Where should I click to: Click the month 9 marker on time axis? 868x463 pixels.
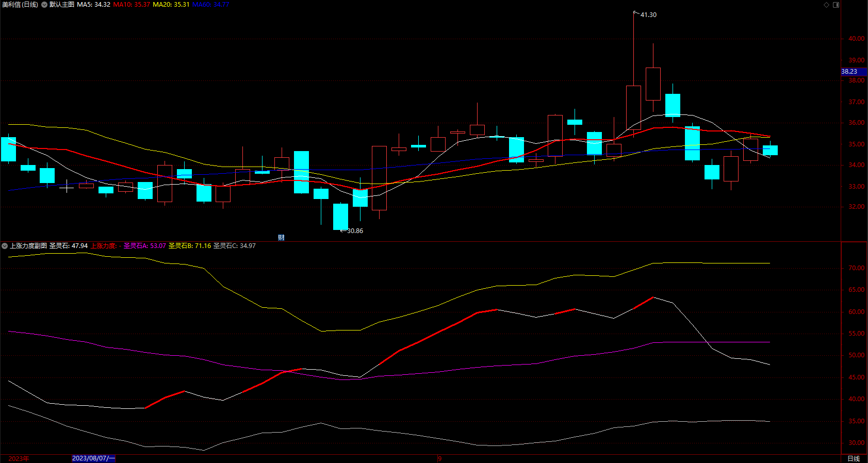pyautogui.click(x=439, y=458)
